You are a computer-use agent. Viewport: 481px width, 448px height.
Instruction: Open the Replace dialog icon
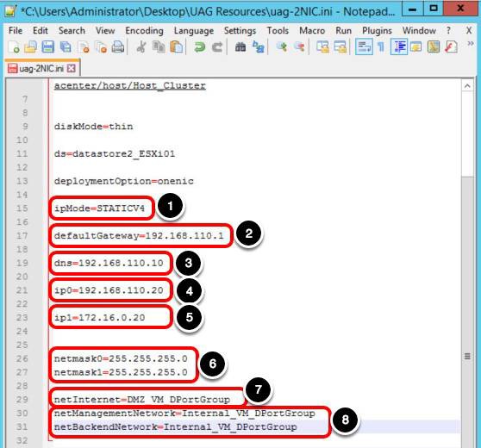tap(259, 47)
